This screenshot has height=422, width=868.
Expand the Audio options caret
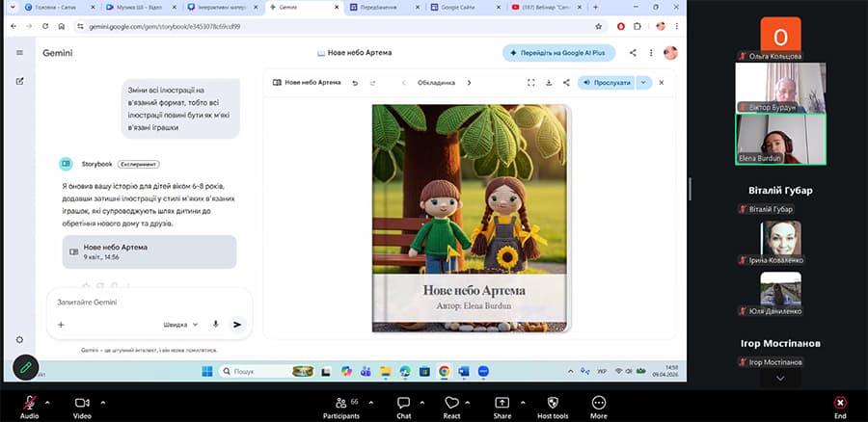pos(50,401)
